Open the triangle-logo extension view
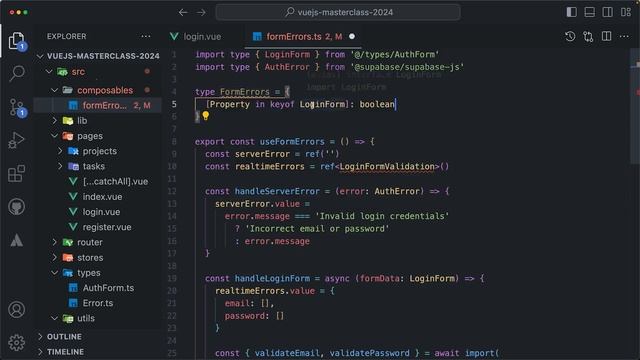The image size is (640, 360). pyautogui.click(x=16, y=240)
